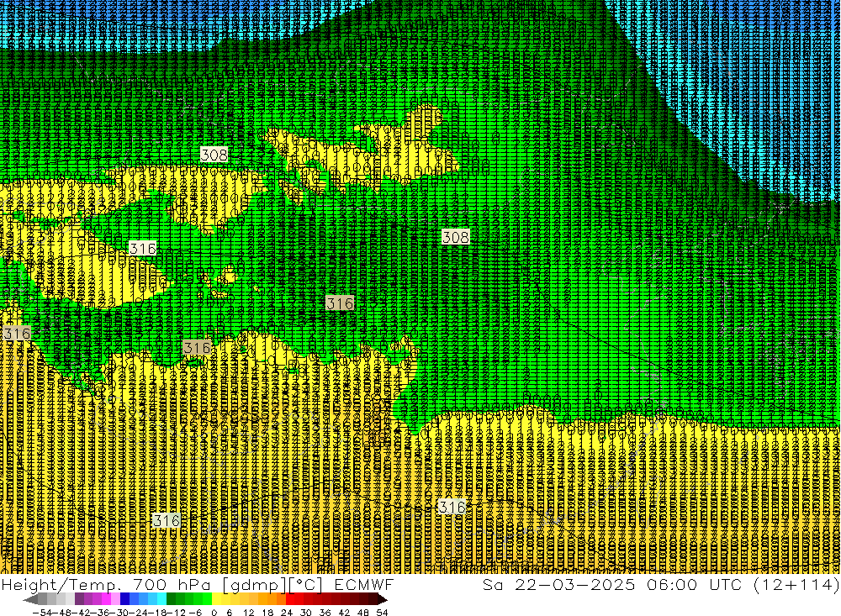Screen dimensions: 841x616
Task: Select the yellow swatch in the temperature legend
Action: 217,599
